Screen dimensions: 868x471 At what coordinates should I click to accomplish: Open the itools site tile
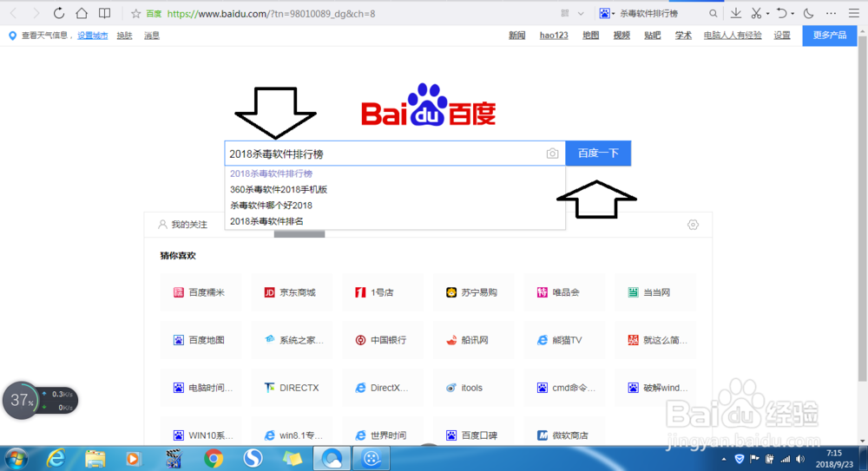473,388
